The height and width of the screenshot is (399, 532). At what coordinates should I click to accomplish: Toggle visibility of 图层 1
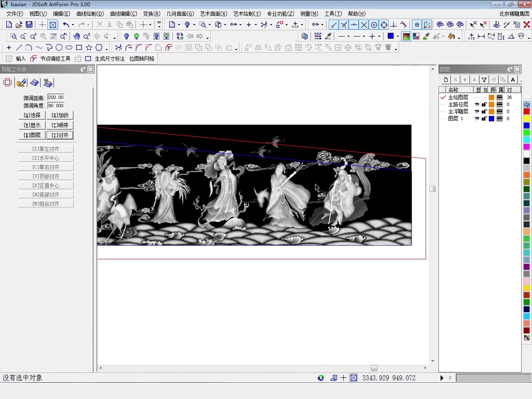(477, 119)
